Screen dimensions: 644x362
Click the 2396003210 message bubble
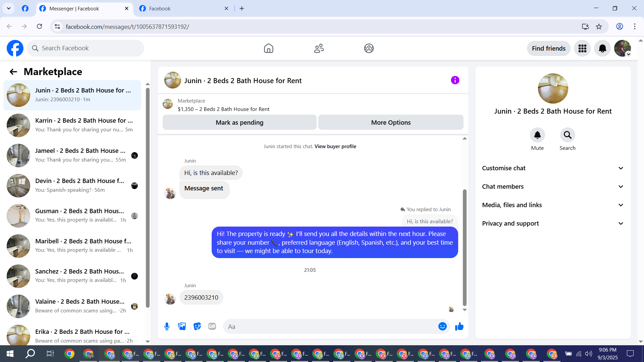201,298
